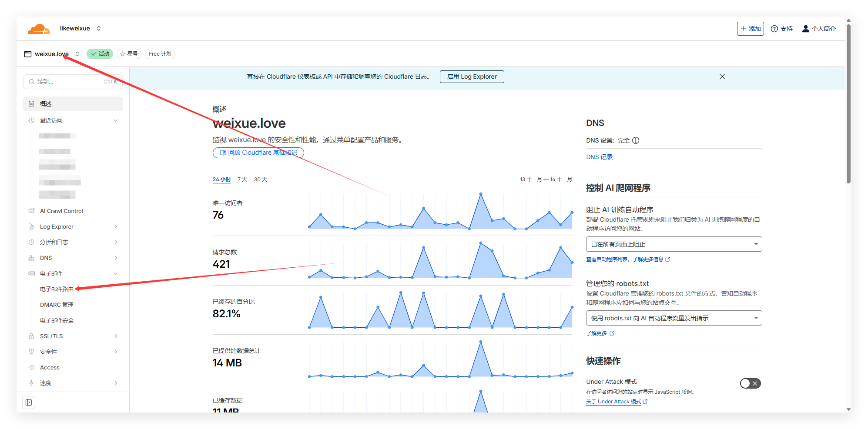Collapse the 电子邮件 sidebar section

116,273
